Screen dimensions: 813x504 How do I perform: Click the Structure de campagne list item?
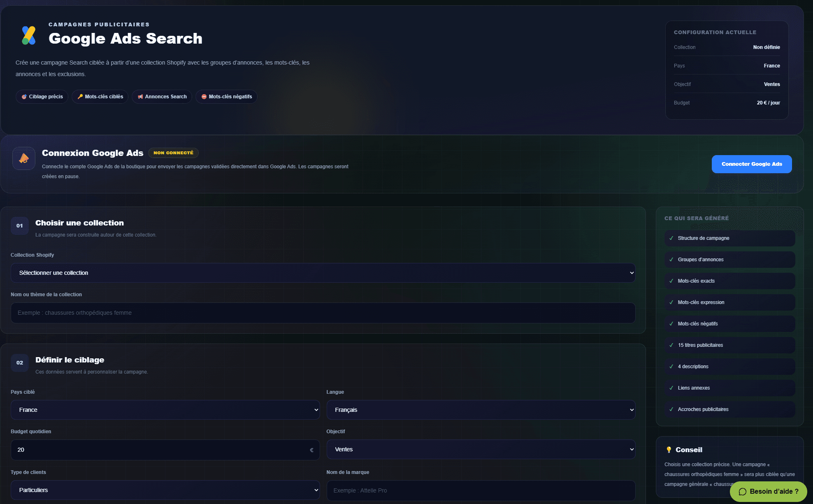point(730,238)
